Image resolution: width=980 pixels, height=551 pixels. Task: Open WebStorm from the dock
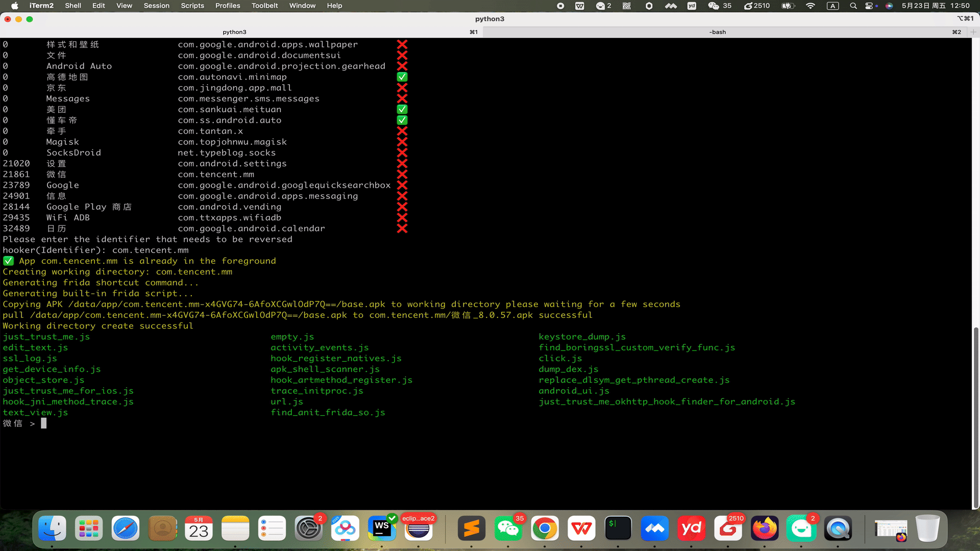coord(381,529)
